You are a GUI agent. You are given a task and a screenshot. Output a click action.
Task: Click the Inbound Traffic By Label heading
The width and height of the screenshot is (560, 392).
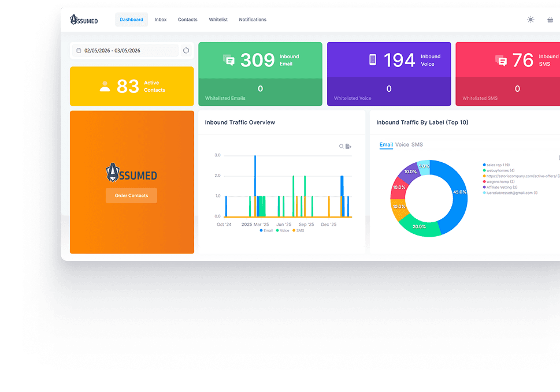422,122
